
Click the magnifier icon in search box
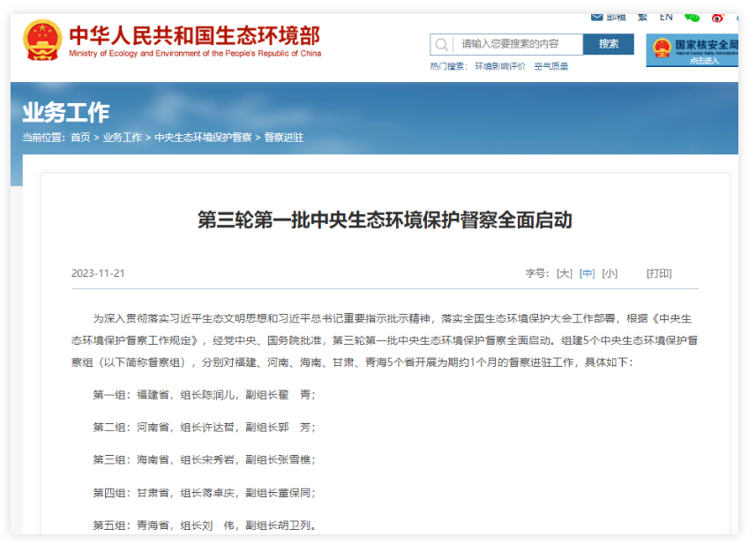click(441, 44)
